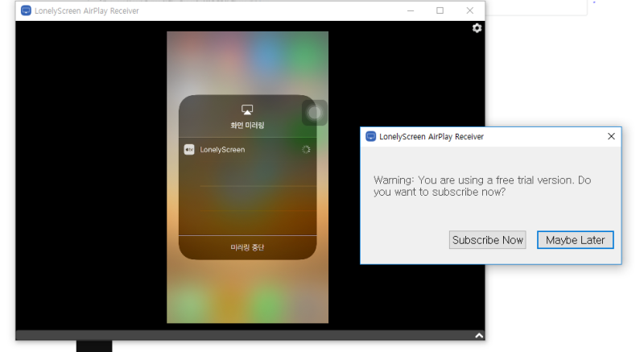644x352 pixels.
Task: Close the main LonelyScreen window
Action: 470,10
